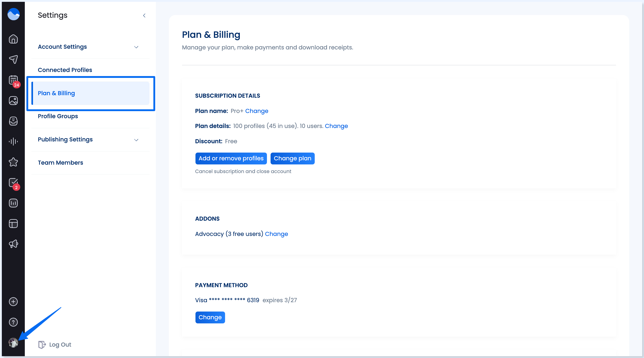Click the Log Out door icon
The width and height of the screenshot is (644, 358).
(42, 345)
